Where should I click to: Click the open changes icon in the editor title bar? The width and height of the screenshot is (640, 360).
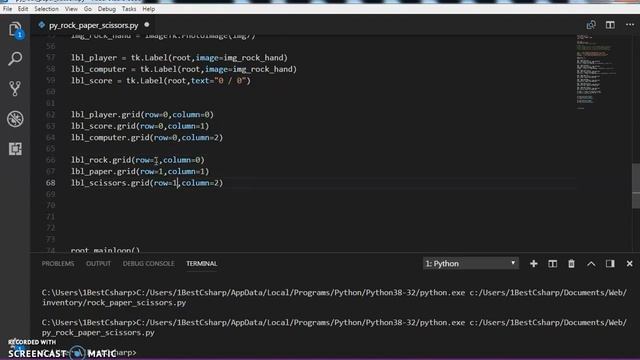[591, 25]
